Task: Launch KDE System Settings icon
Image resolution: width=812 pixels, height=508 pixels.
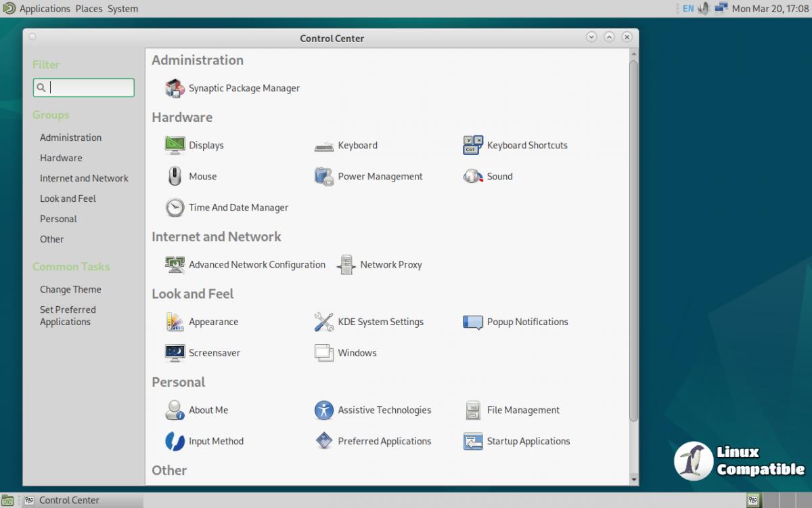Action: pyautogui.click(x=324, y=322)
